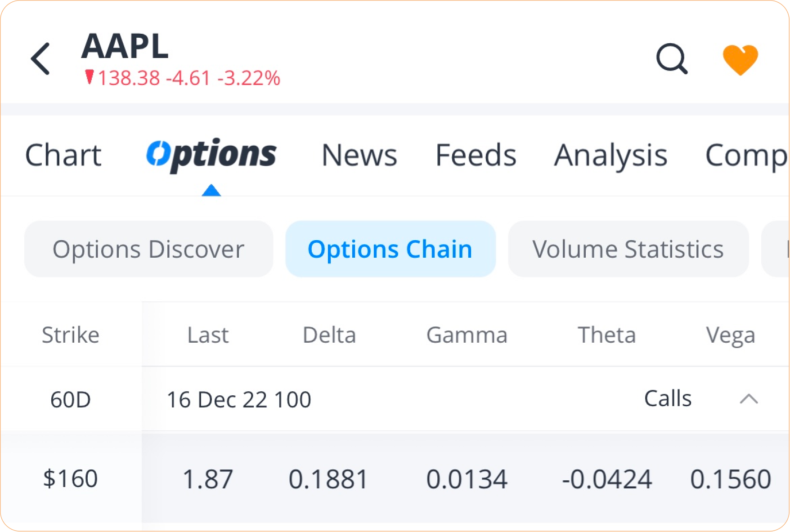The width and height of the screenshot is (790, 532).
Task: Tap the back arrow icon
Action: tap(40, 58)
